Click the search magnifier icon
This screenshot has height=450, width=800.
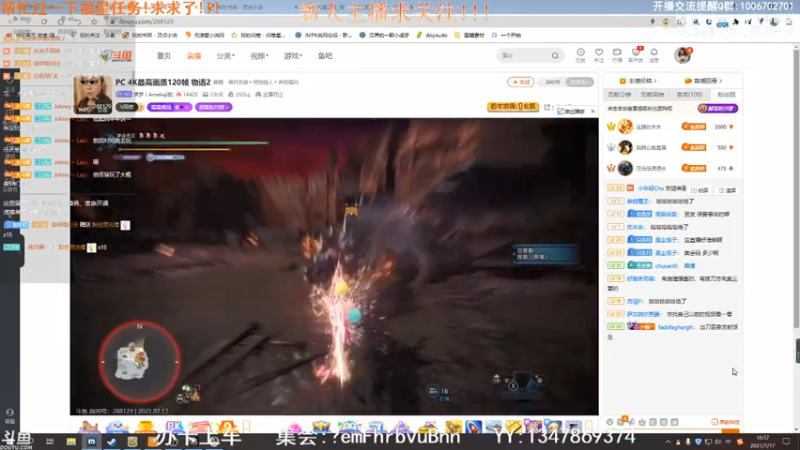555,55
